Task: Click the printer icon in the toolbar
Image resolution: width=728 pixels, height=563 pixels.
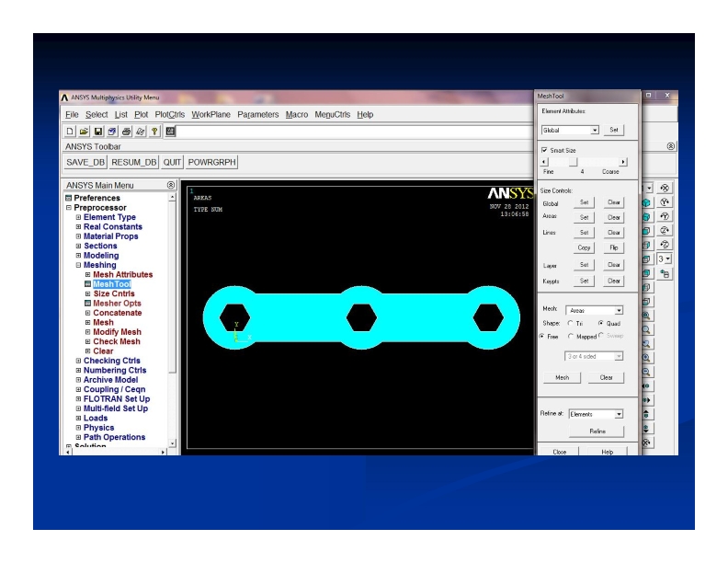Action: (125, 132)
